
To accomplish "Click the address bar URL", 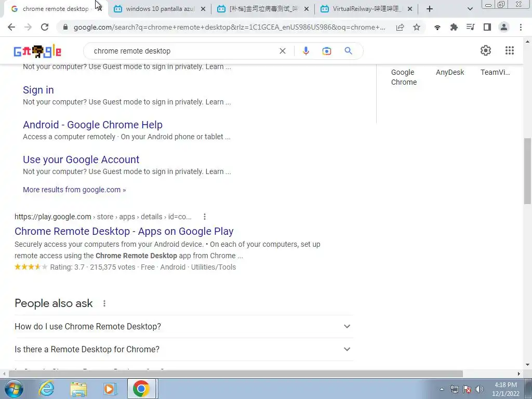I will pyautogui.click(x=229, y=27).
